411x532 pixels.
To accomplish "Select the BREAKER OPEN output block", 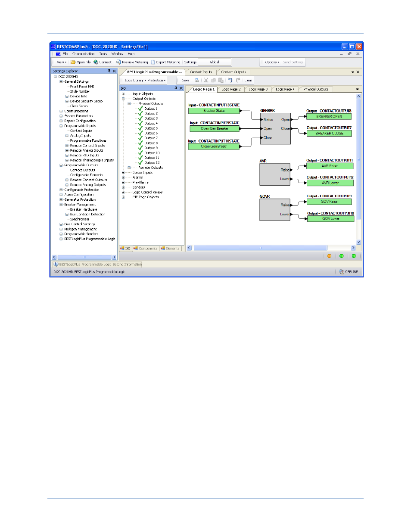I will [x=329, y=116].
